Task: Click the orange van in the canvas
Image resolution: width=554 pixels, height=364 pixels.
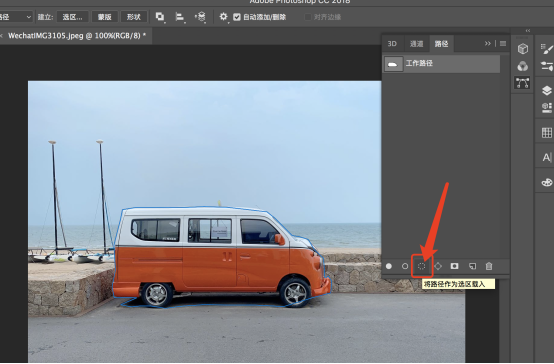Action: pos(222,257)
